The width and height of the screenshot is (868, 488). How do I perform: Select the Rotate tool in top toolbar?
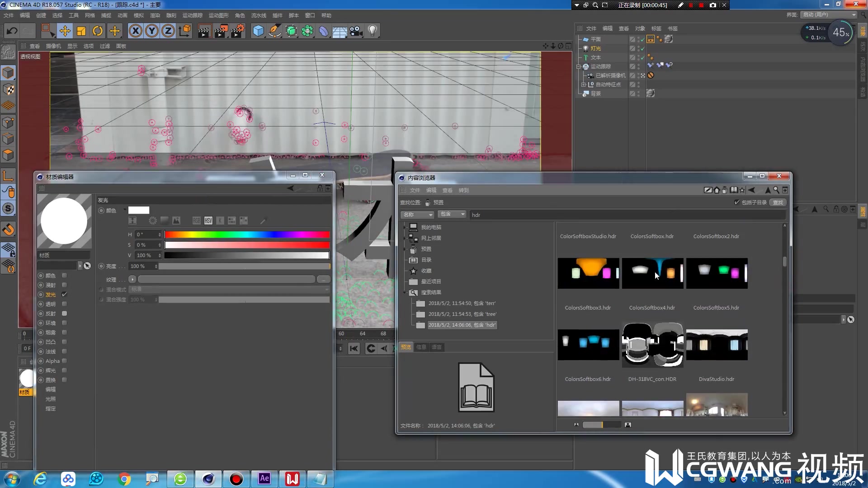tap(98, 31)
